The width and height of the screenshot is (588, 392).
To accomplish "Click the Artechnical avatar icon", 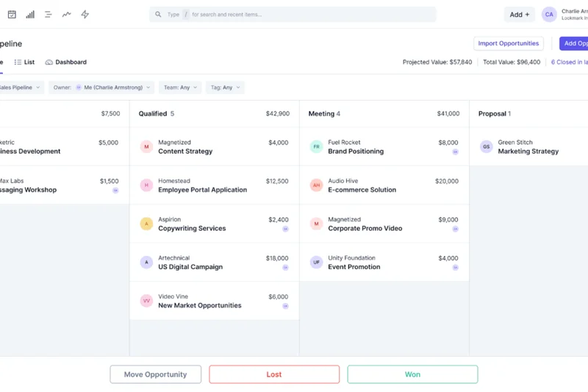I will point(146,263).
